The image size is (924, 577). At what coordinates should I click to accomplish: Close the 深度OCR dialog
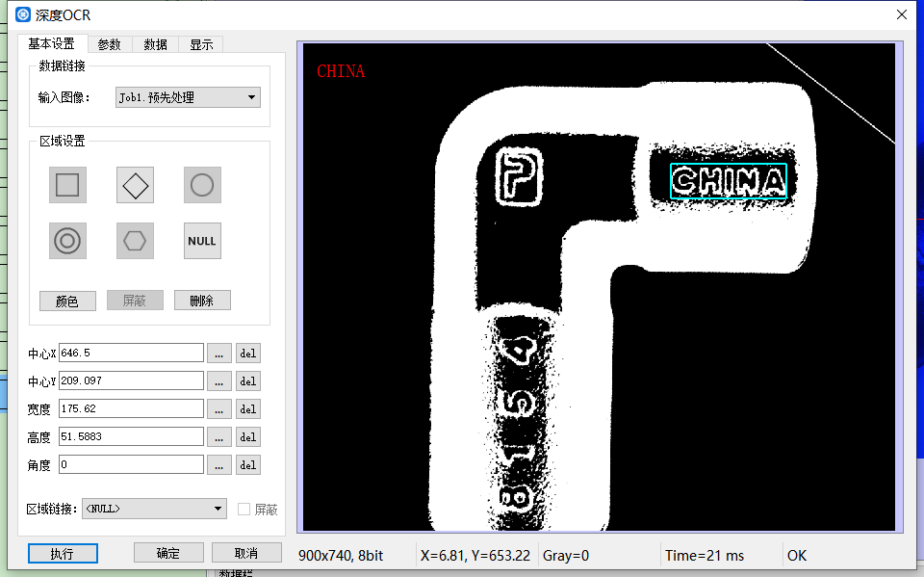pos(902,14)
